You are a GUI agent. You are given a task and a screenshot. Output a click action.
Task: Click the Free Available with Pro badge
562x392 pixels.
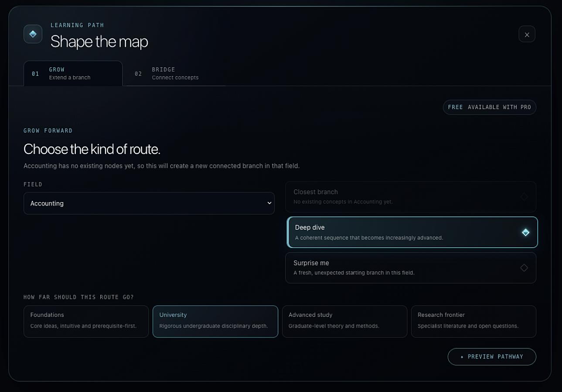(x=490, y=107)
